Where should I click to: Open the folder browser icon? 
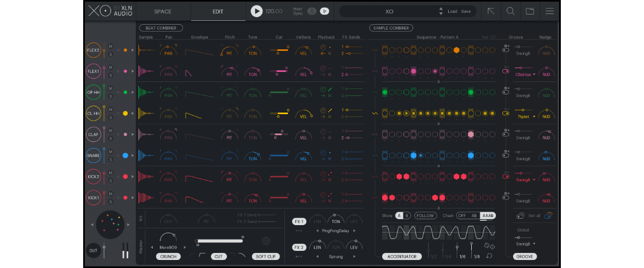(x=530, y=11)
